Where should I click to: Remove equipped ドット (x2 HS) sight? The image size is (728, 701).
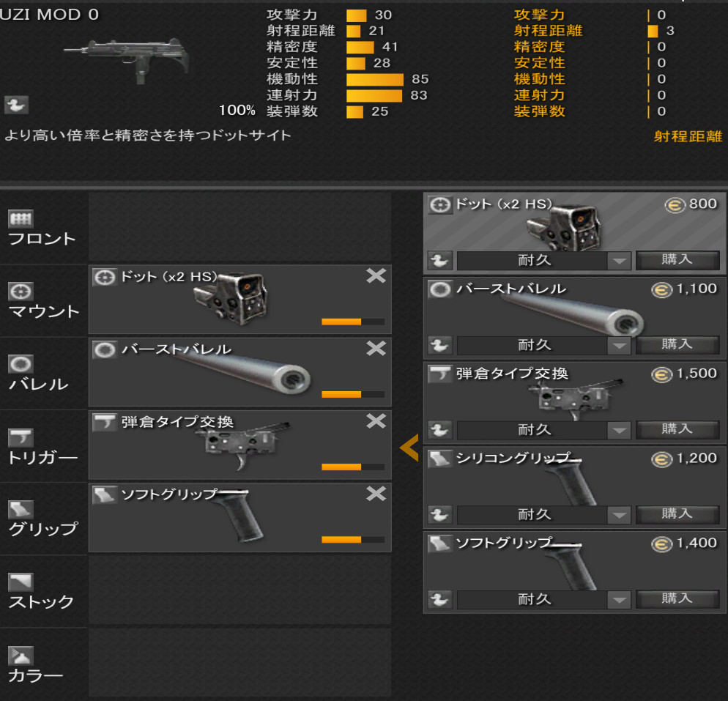[376, 275]
